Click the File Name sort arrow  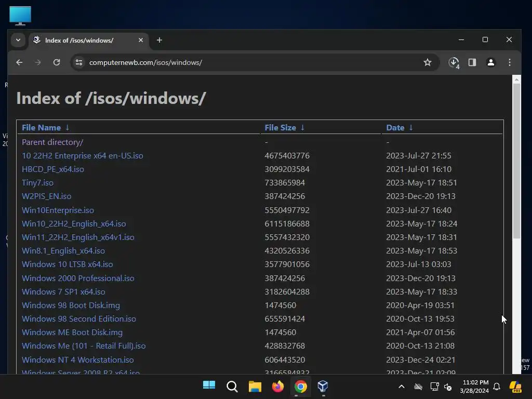pos(67,128)
